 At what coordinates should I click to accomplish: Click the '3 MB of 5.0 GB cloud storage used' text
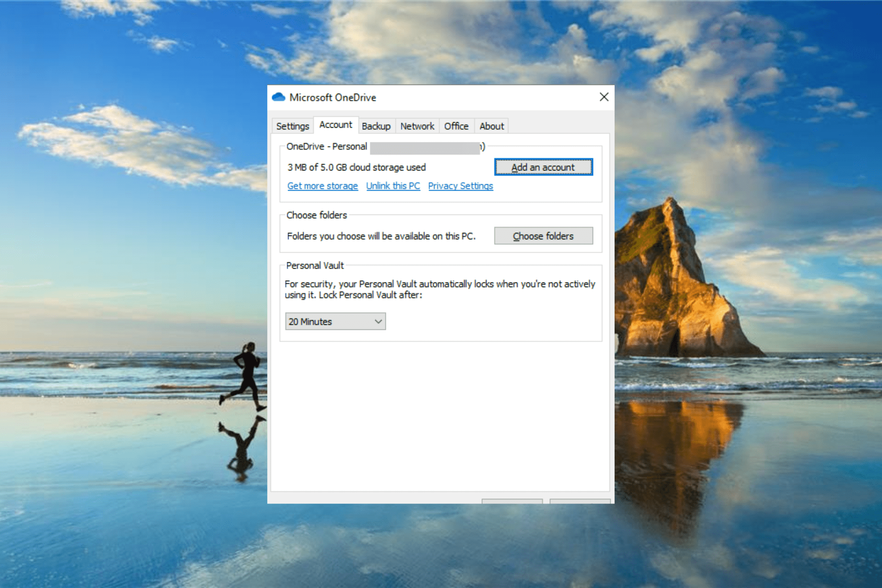356,167
